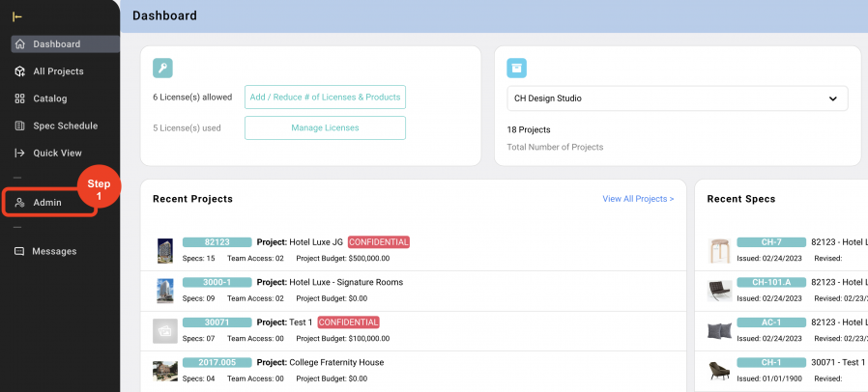Click the All Projects cube icon

click(20, 71)
